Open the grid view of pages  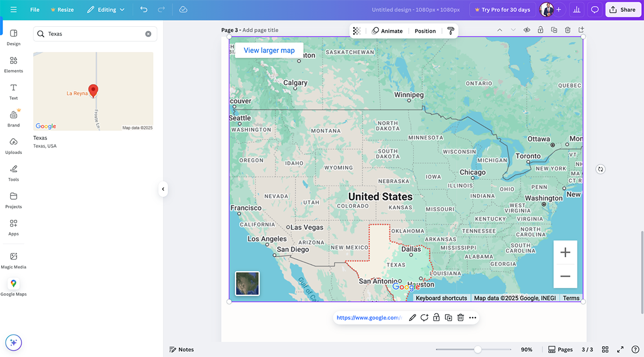(x=605, y=349)
